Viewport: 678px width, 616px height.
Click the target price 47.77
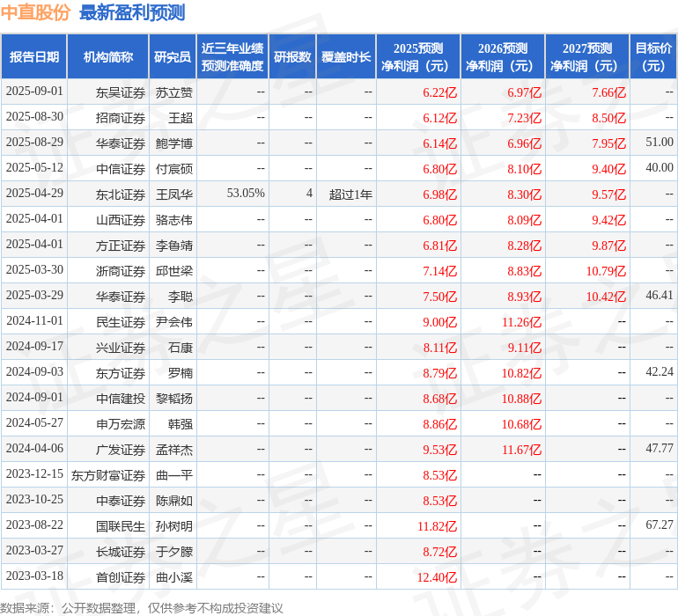(x=660, y=448)
